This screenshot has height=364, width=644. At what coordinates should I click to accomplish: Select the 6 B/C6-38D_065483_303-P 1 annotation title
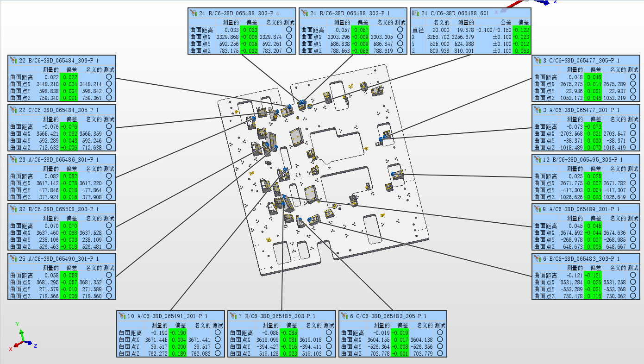coord(583,258)
